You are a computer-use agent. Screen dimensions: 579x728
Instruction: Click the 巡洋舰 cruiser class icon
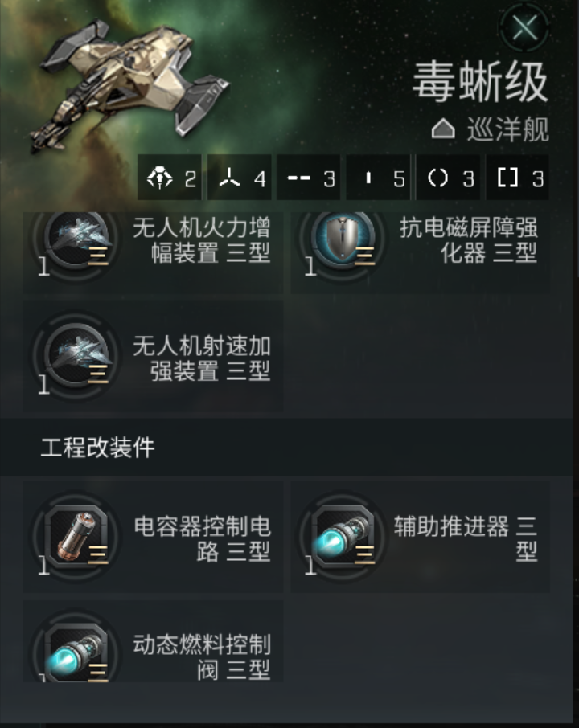click(443, 128)
